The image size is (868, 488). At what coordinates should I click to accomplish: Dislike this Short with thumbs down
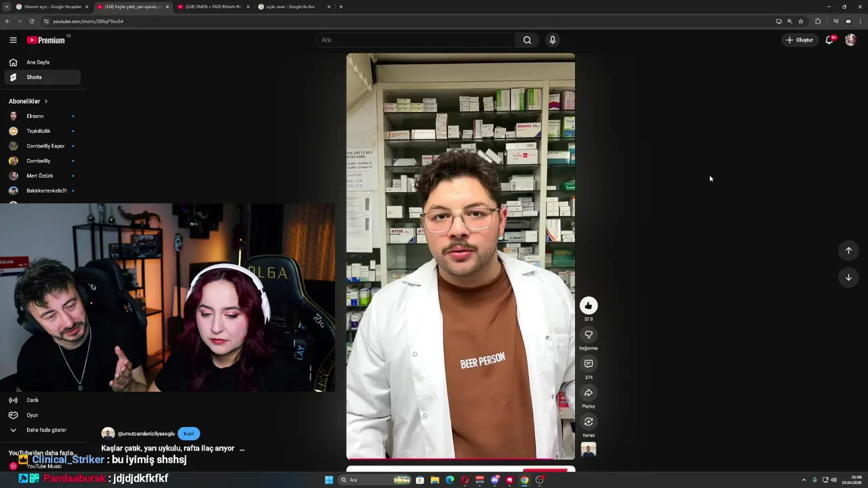[589, 335]
